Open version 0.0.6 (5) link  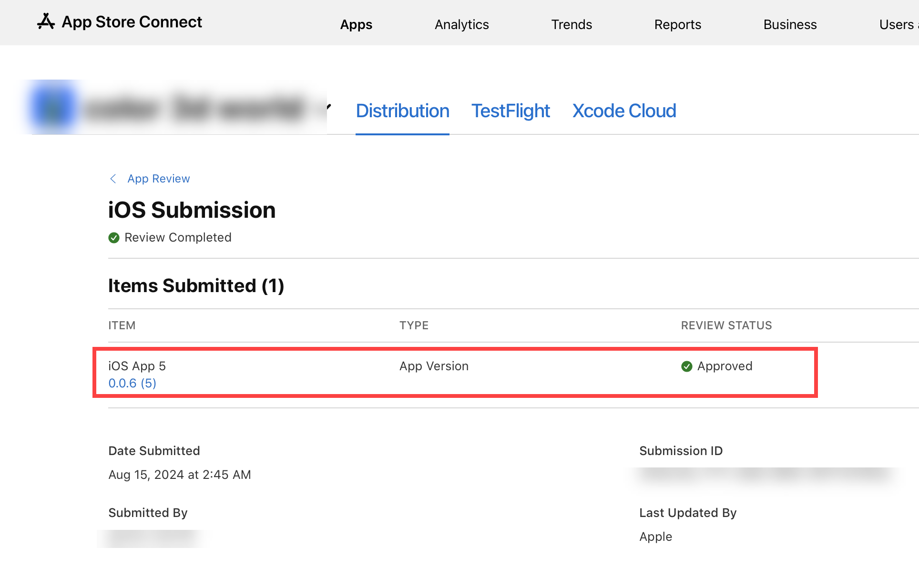coord(133,384)
